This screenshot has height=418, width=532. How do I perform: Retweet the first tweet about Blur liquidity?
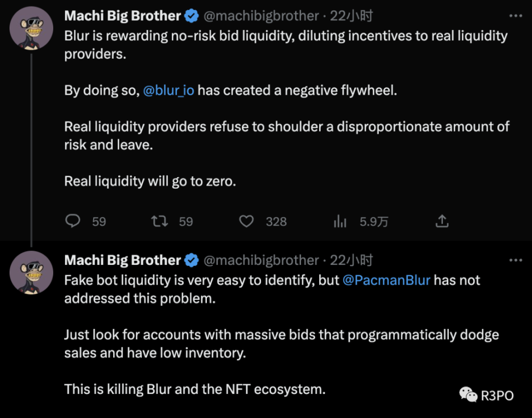(159, 221)
